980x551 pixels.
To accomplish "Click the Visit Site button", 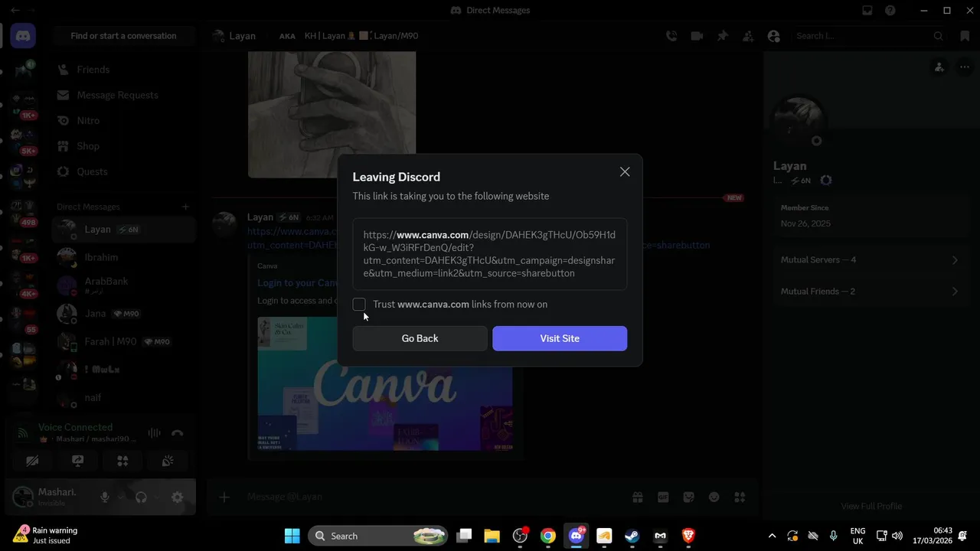I will (x=560, y=338).
